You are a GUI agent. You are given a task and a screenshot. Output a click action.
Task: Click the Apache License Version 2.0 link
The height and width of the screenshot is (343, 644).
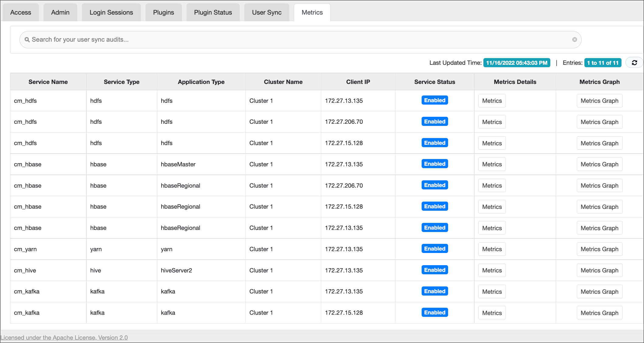pos(64,338)
